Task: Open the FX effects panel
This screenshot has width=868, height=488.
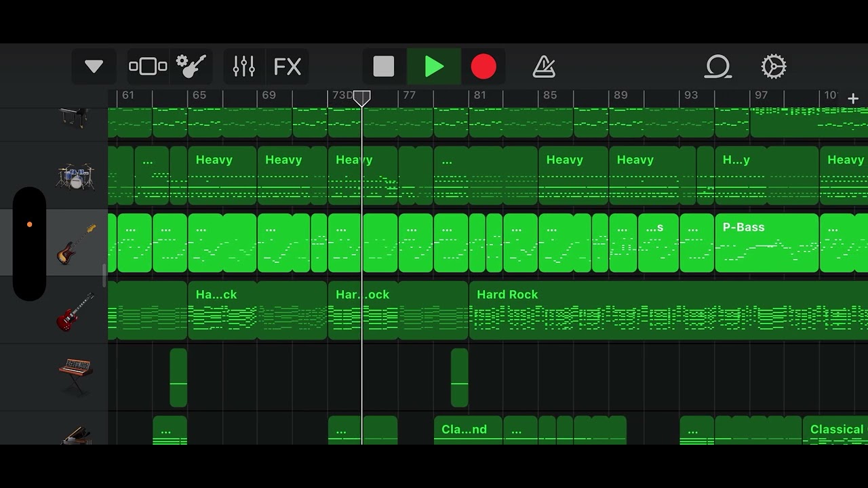Action: [x=287, y=66]
